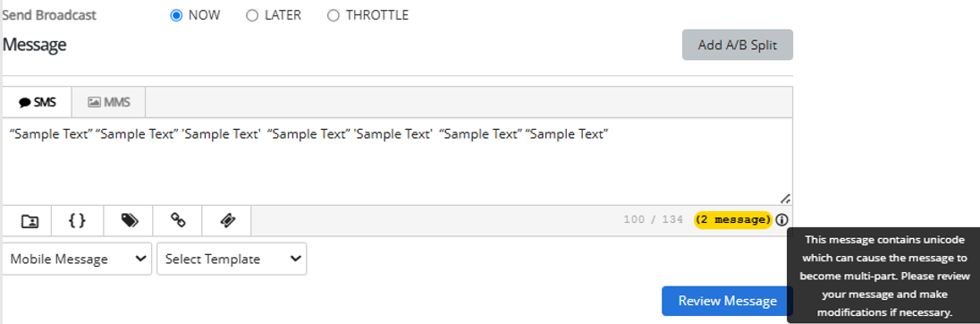Open the contact card insert icon
This screenshot has width=980, height=324.
(29, 220)
